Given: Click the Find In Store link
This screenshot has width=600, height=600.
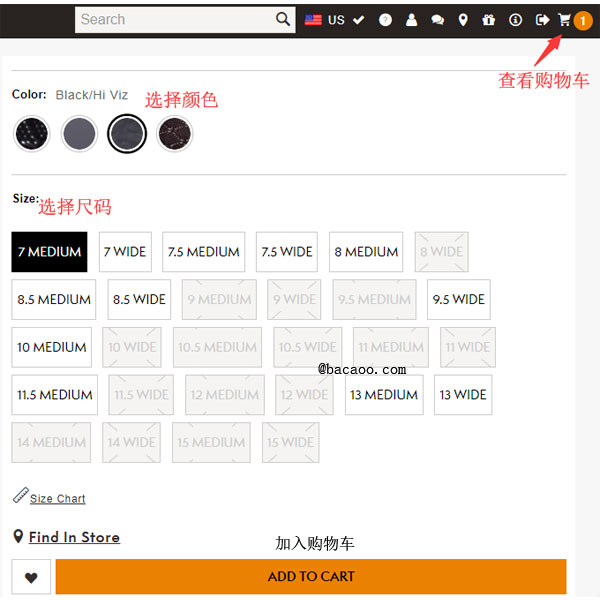Looking at the screenshot, I should 74,537.
